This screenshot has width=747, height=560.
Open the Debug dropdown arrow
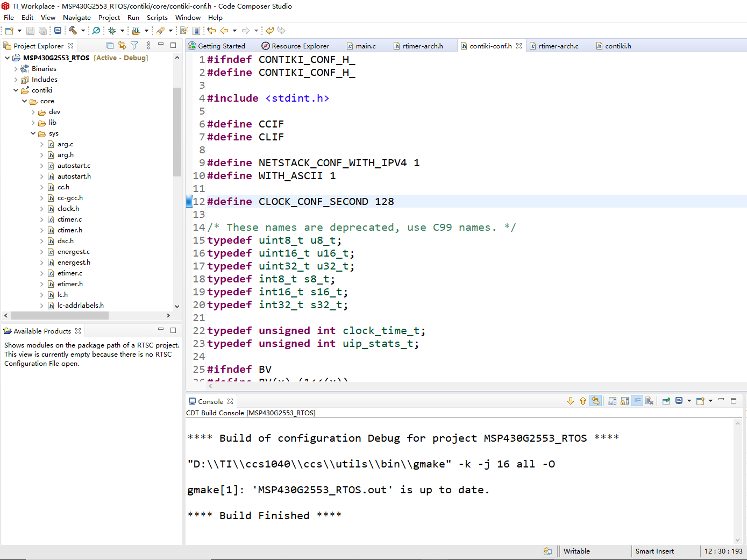(x=122, y=31)
